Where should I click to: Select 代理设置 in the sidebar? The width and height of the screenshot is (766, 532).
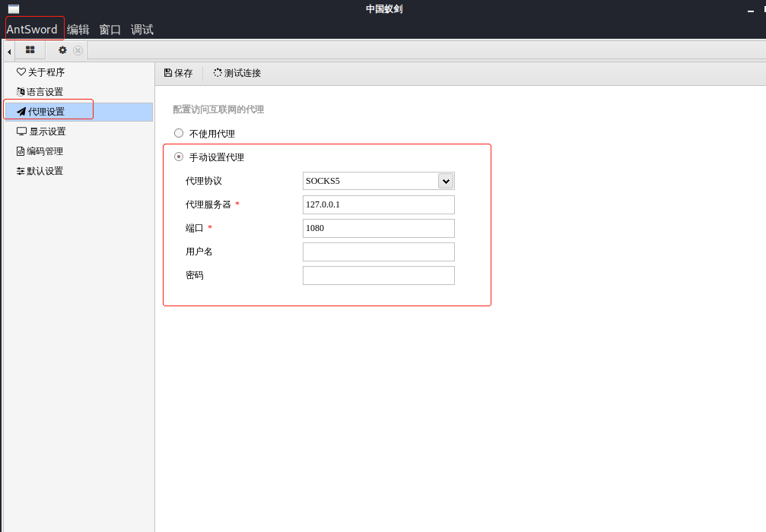(78, 112)
